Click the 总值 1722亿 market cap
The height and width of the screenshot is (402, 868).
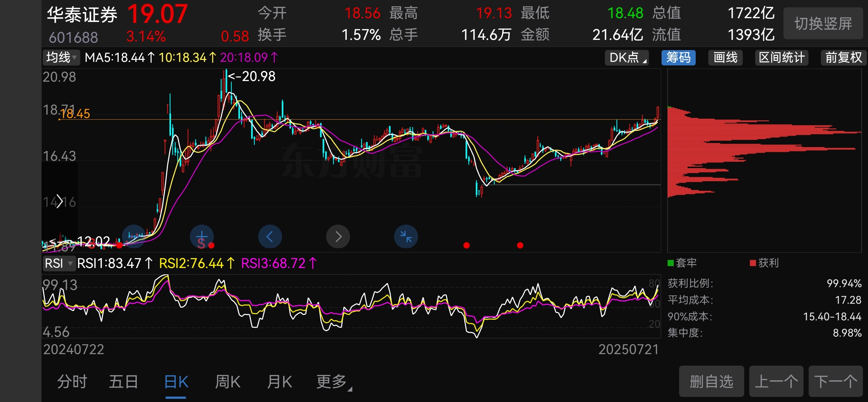[x=751, y=13]
